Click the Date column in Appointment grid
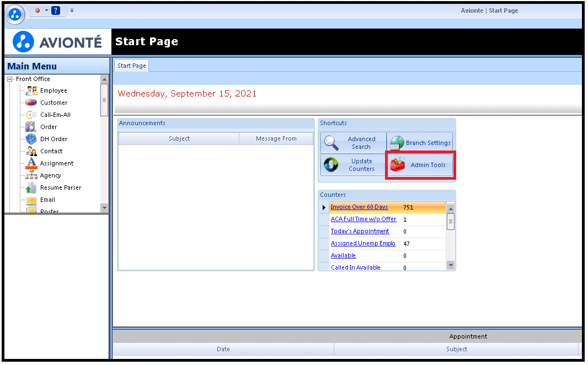The height and width of the screenshot is (365, 588). point(223,349)
